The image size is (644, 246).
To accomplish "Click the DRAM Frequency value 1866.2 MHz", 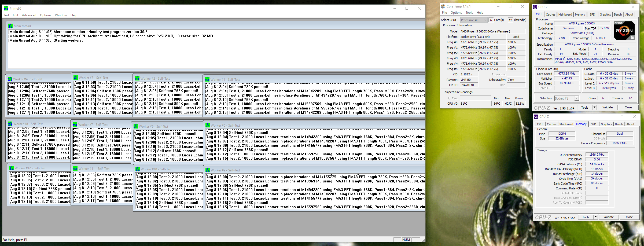I will pyautogui.click(x=597, y=155).
